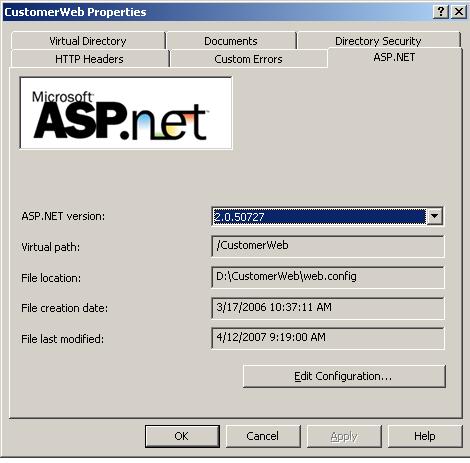Click the question mark help icon in title bar

pyautogui.click(x=441, y=12)
